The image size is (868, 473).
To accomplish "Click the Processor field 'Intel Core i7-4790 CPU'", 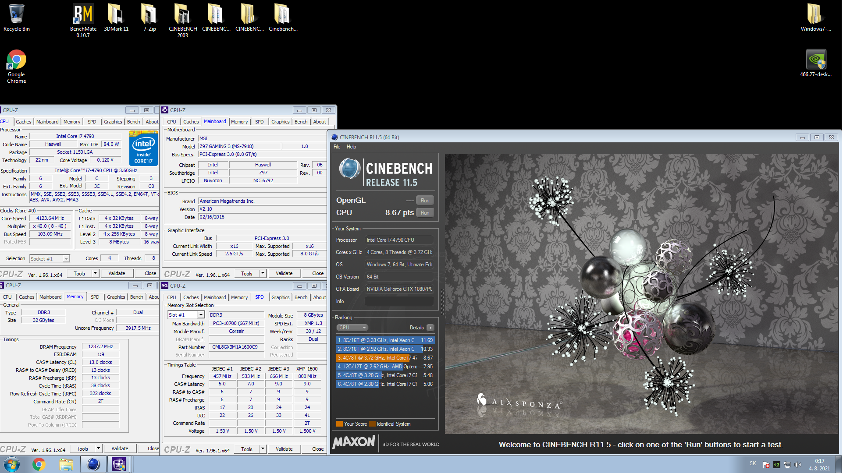I will (x=399, y=240).
